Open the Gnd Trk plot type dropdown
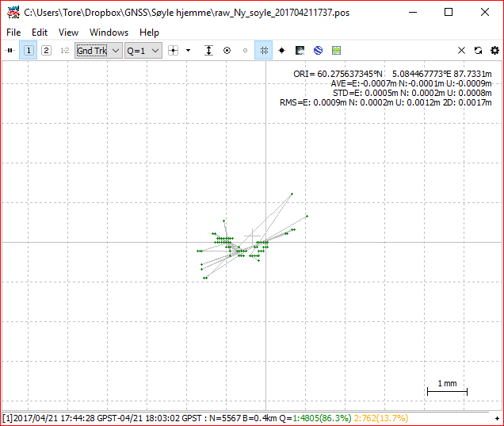The width and height of the screenshot is (504, 426). coord(98,51)
